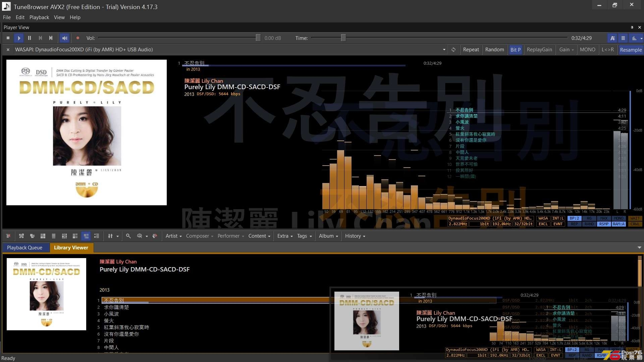Click the second library toolbar view icon

21,236
